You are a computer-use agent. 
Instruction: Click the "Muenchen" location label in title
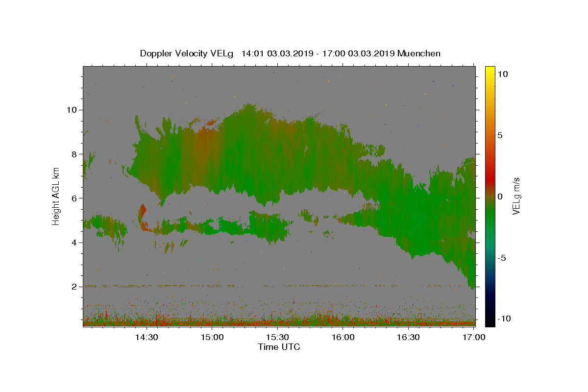click(419, 53)
